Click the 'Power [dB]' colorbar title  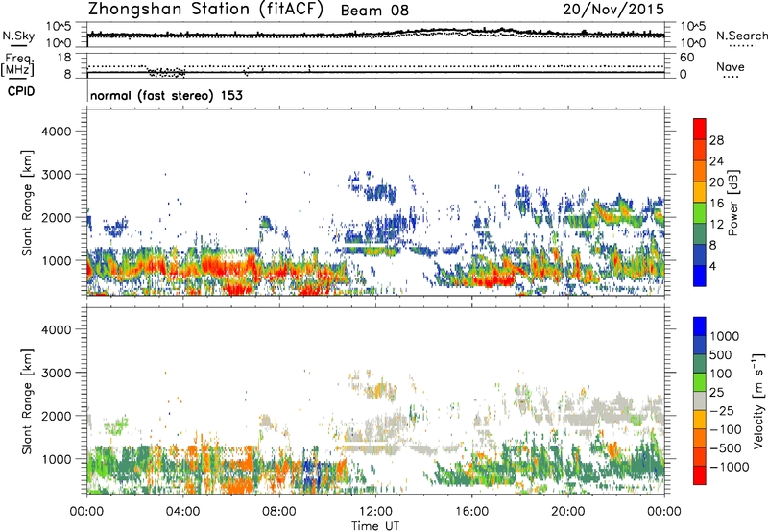[x=732, y=203]
